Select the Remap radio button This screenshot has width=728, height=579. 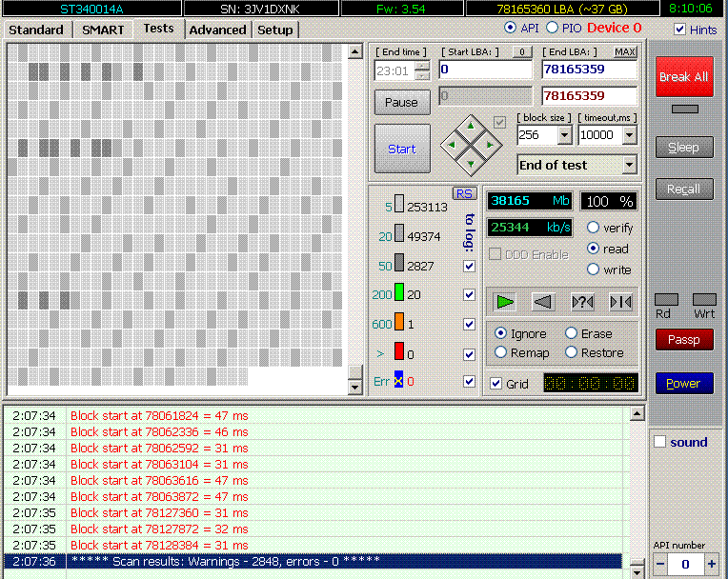pos(501,352)
